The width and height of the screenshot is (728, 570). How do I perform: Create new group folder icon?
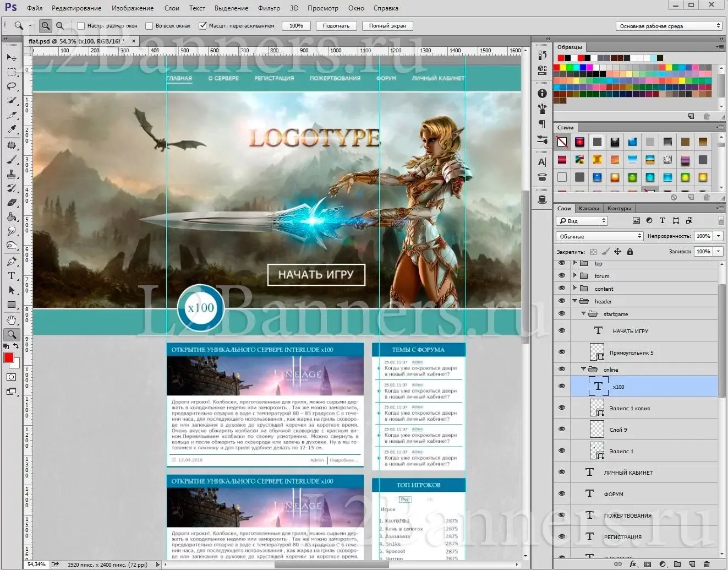point(677,564)
